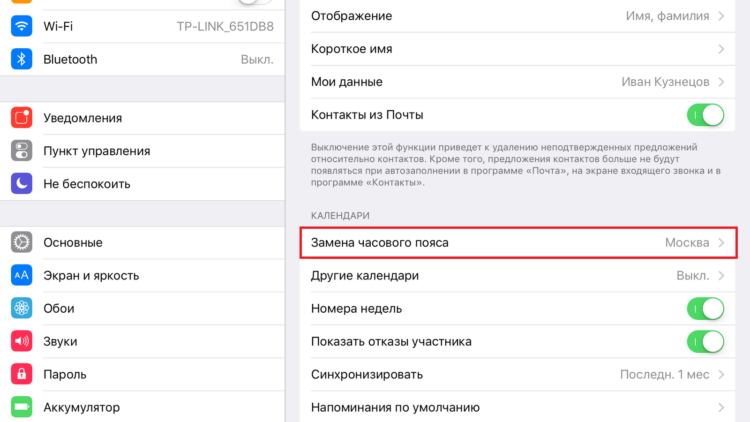Screen dimensions: 750x422
Task: Open the Другие календари setting
Action: 518,276
